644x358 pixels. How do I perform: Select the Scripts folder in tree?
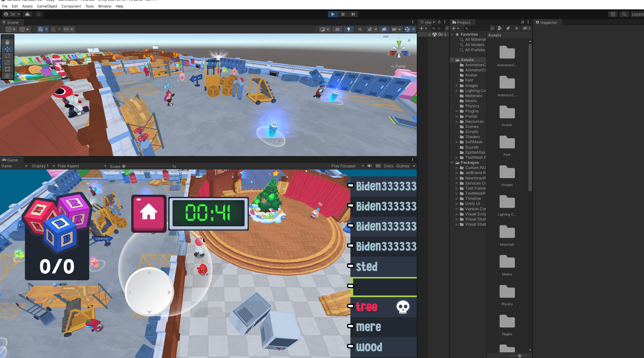471,132
